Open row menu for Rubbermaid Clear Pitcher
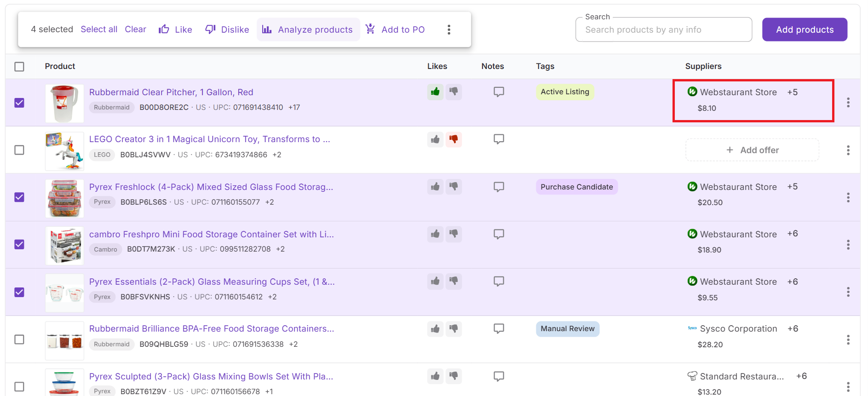Viewport: 868px width, 396px height. (x=848, y=103)
